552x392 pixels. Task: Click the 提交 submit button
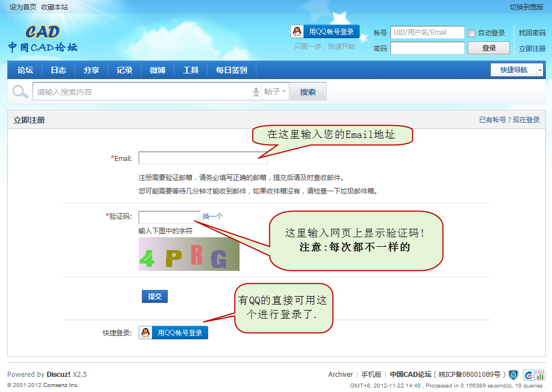[x=155, y=296]
